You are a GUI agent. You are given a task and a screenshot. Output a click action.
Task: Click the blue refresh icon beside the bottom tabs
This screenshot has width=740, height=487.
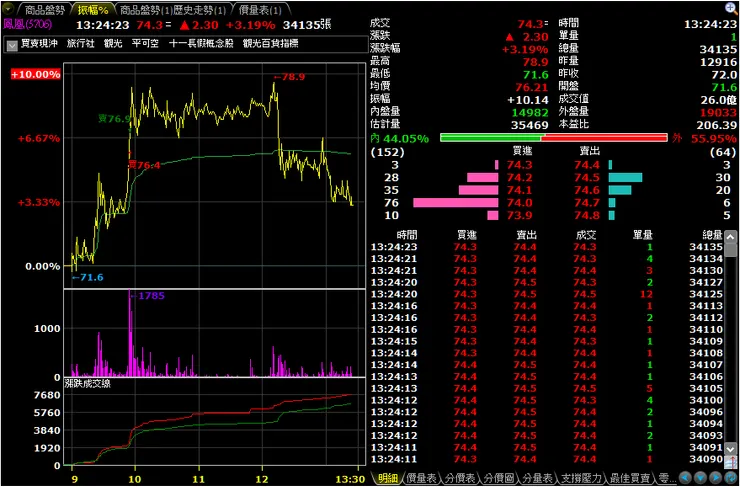tap(731, 477)
